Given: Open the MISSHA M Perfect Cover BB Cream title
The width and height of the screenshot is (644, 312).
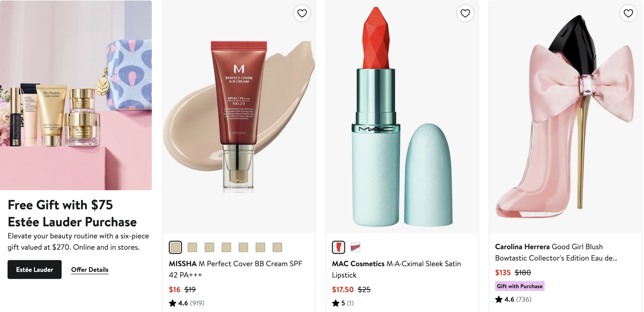Looking at the screenshot, I should click(235, 269).
